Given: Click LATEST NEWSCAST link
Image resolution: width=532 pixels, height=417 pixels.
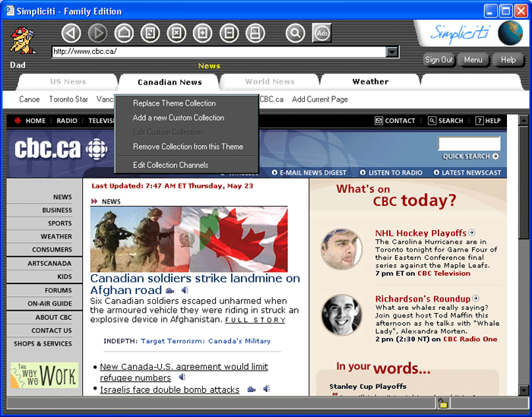Looking at the screenshot, I should [467, 172].
